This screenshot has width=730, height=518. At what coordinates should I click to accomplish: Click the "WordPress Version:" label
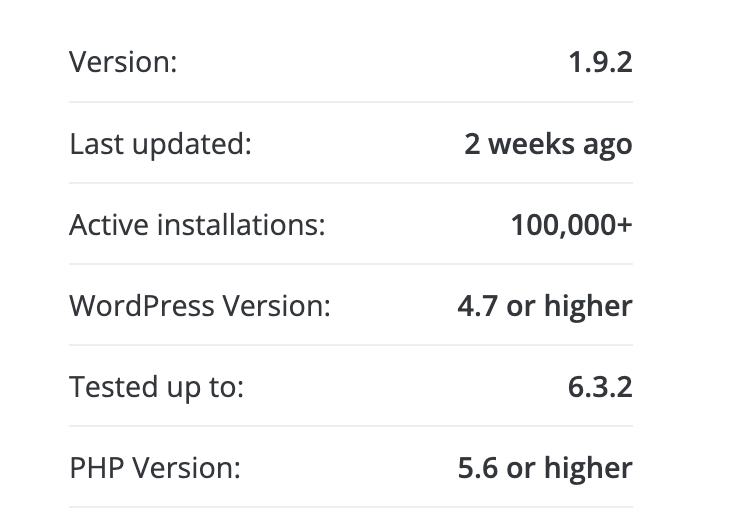[199, 306]
